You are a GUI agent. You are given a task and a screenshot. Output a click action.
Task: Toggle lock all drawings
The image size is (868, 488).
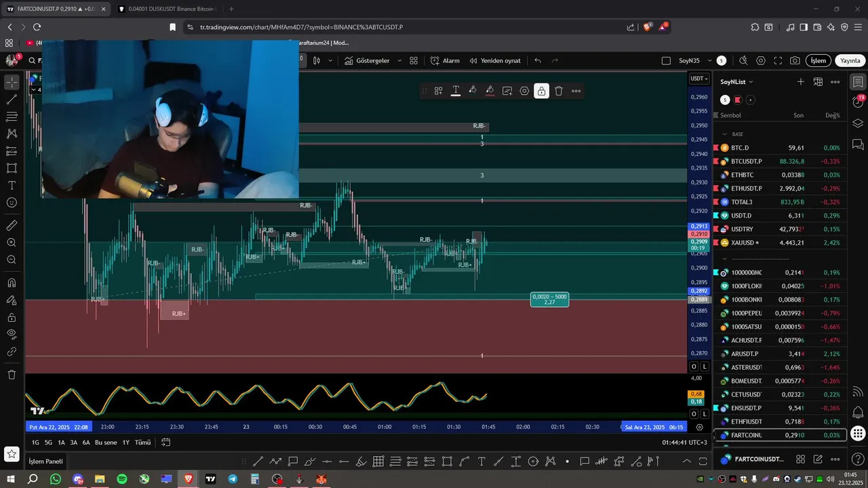click(12, 317)
